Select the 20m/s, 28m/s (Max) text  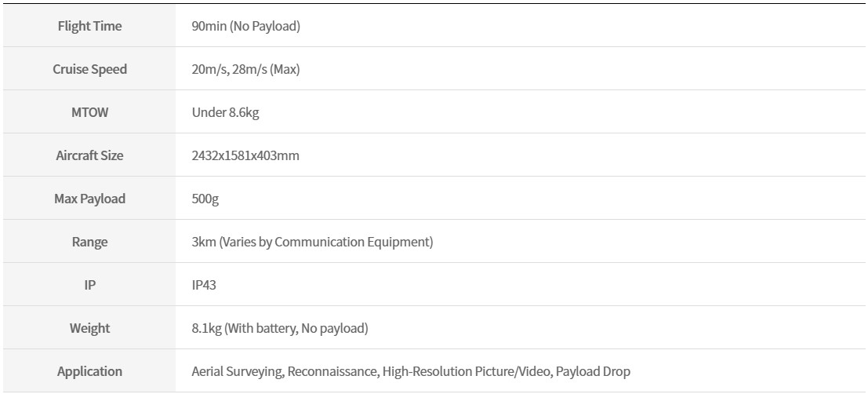pos(245,69)
